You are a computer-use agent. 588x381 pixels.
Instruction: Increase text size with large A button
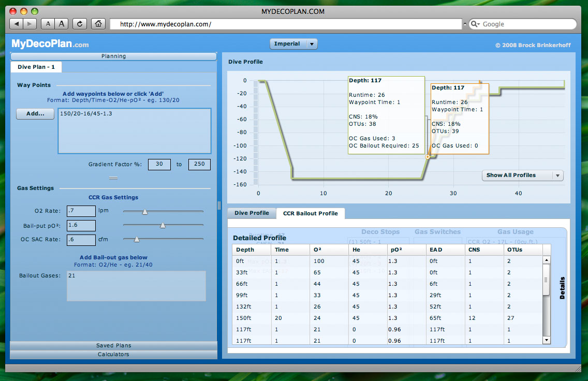coord(62,24)
